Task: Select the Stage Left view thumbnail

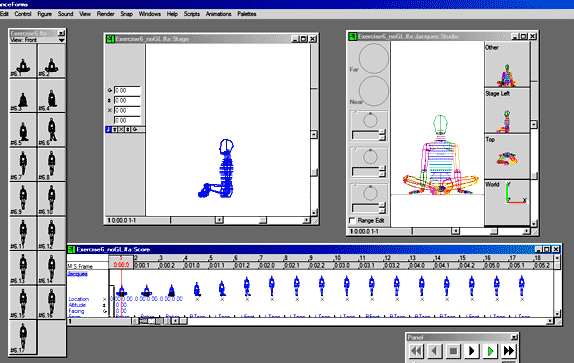Action: 507,111
